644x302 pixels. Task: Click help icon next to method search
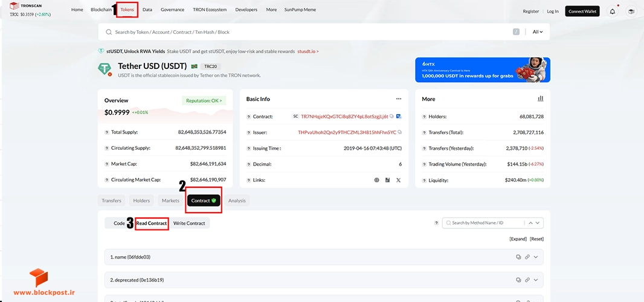436,223
